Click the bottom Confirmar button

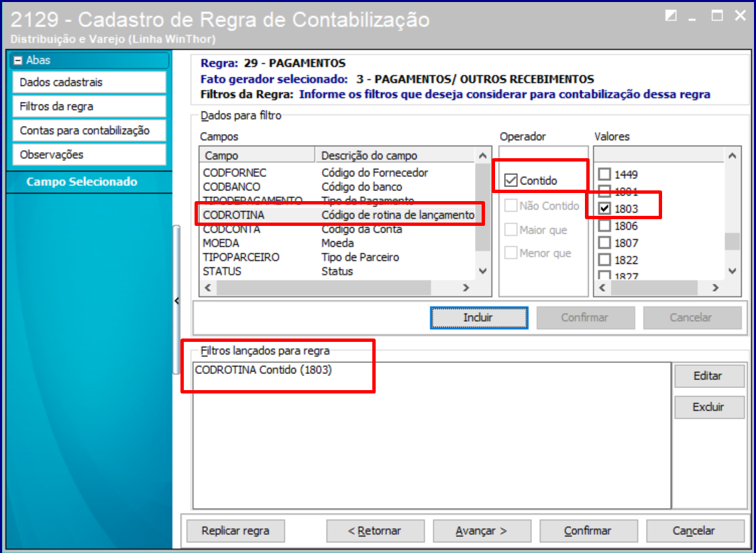pos(588,531)
